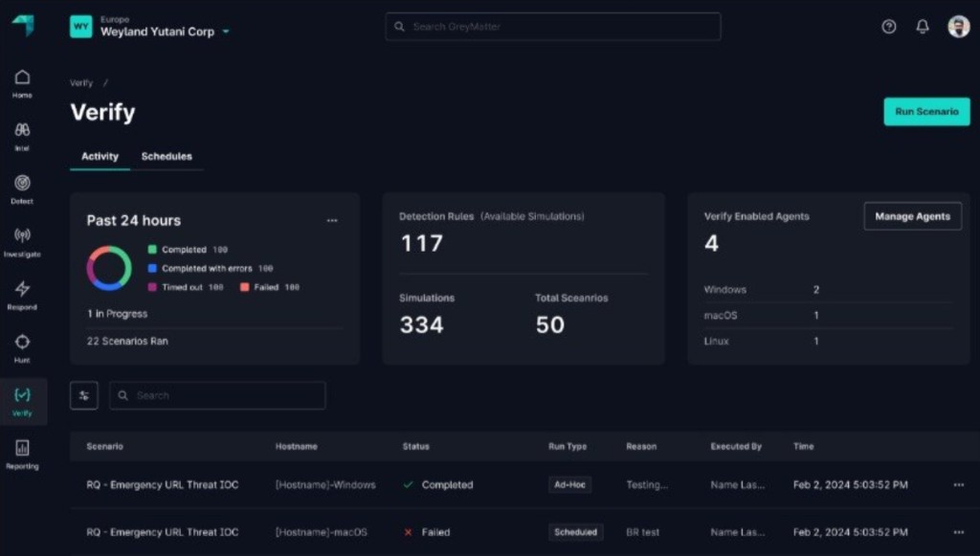Sort by the Time column header

tap(803, 446)
